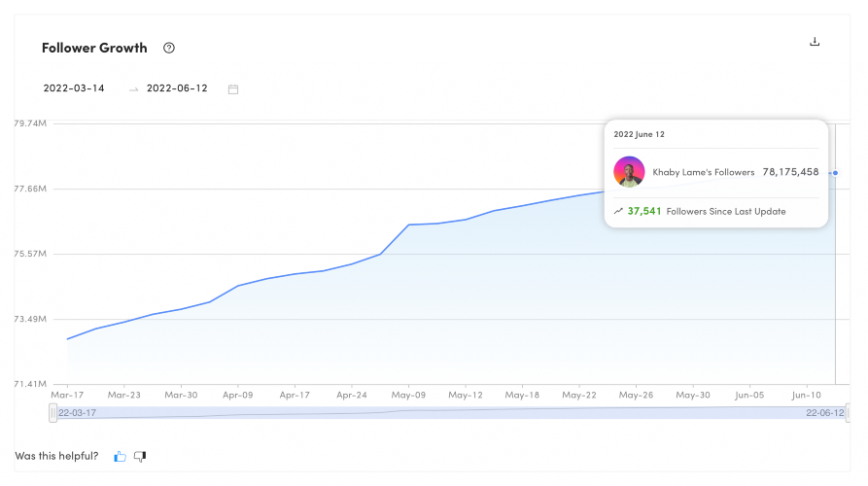Click the Apr-24 axis label
Viewport: 868px width, 486px height.
coord(352,396)
